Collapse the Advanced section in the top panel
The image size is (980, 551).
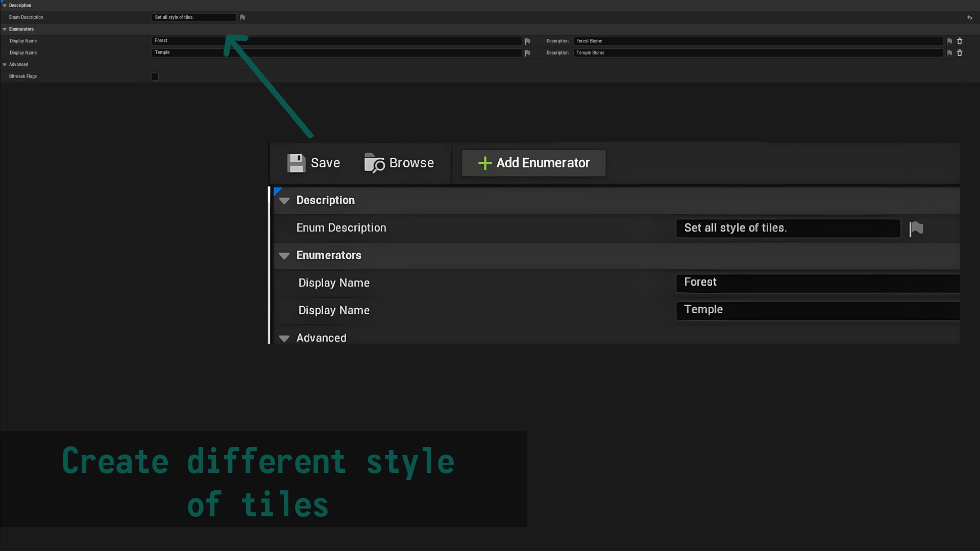[5, 65]
